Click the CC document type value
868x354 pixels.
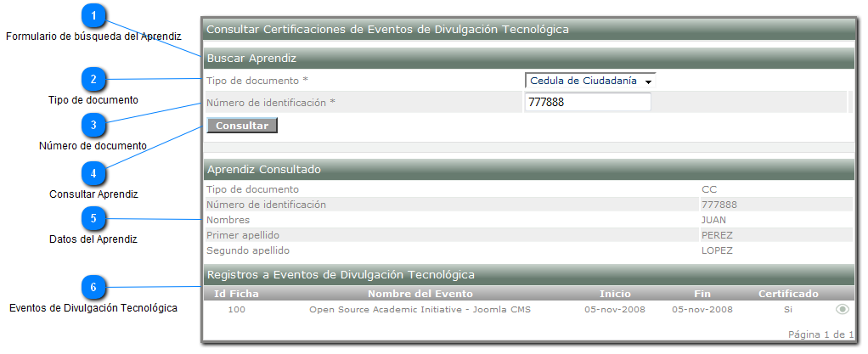pyautogui.click(x=709, y=189)
